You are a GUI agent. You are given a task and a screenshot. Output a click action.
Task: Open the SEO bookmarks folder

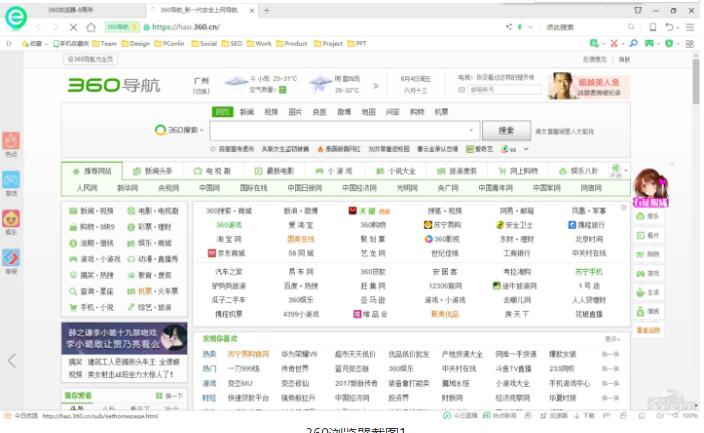pos(232,44)
